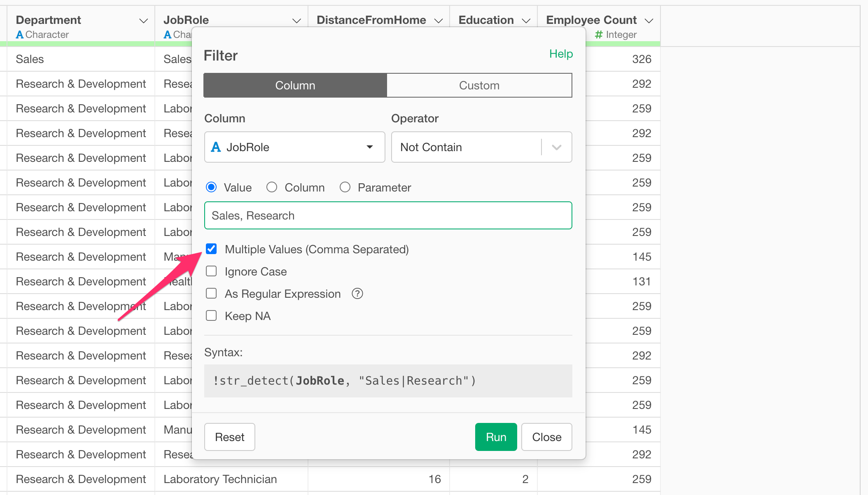Click the Integer hash icon under Employee Count
Viewport: 868px width, 495px height.
pos(599,35)
